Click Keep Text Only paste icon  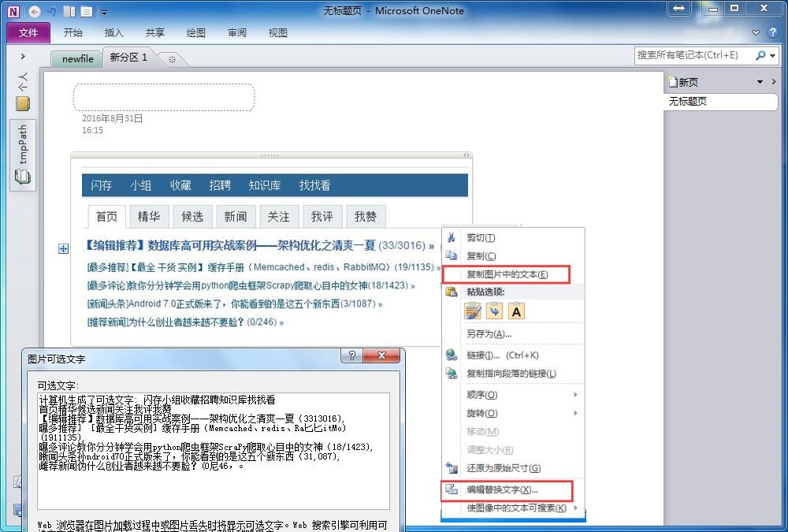click(516, 311)
